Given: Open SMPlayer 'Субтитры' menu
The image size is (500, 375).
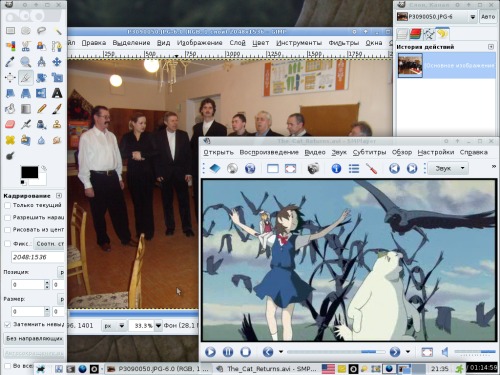Looking at the screenshot, I should tap(369, 152).
